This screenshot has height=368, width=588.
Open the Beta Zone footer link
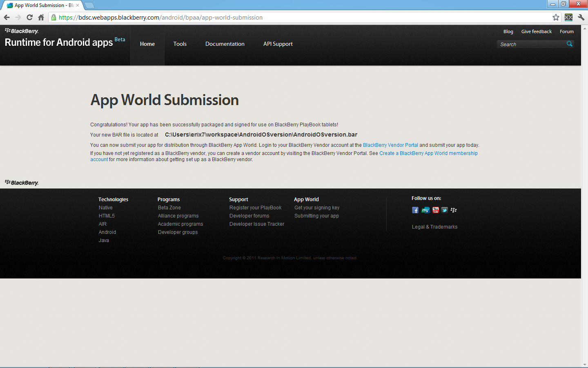click(169, 208)
